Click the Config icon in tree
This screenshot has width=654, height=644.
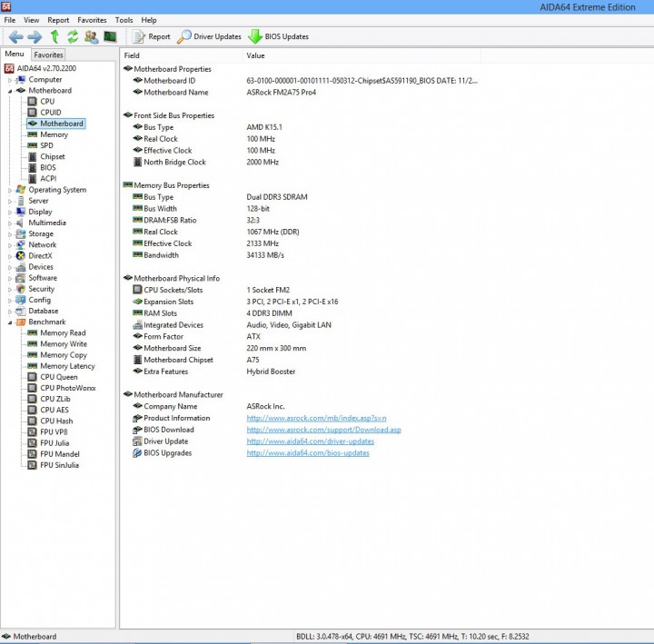[x=20, y=301]
